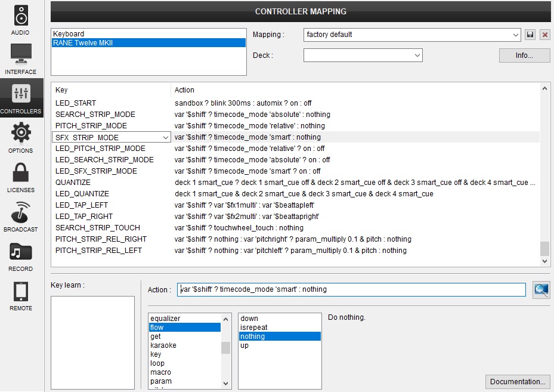Expand the SFX_STRIP_MODE key dropdown
The width and height of the screenshot is (554, 392).
click(165, 137)
